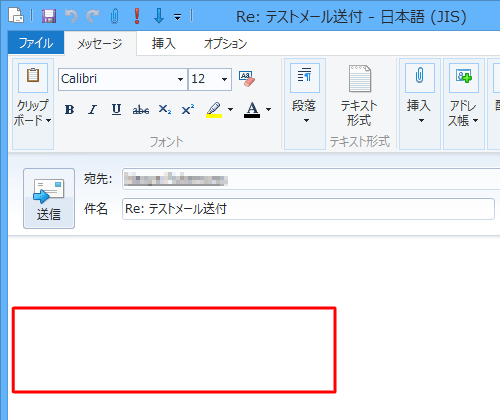The image size is (500, 420).
Task: Open font color dropdown arrow
Action: pyautogui.click(x=269, y=109)
